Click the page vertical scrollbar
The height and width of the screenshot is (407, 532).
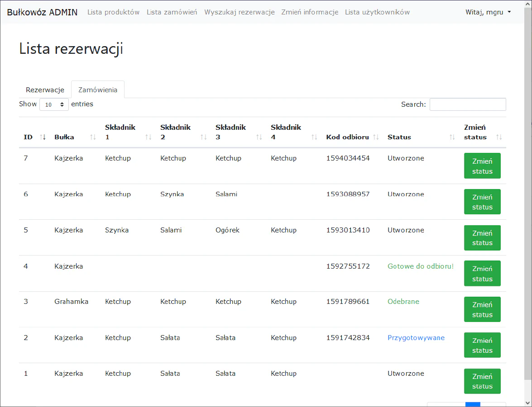(528, 203)
